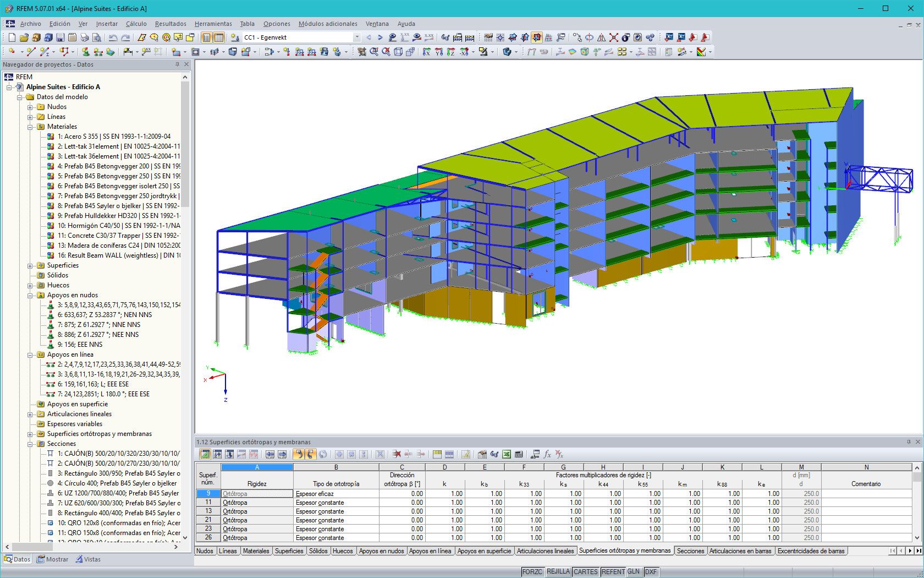Toggle the GLN status bar option

[633, 572]
